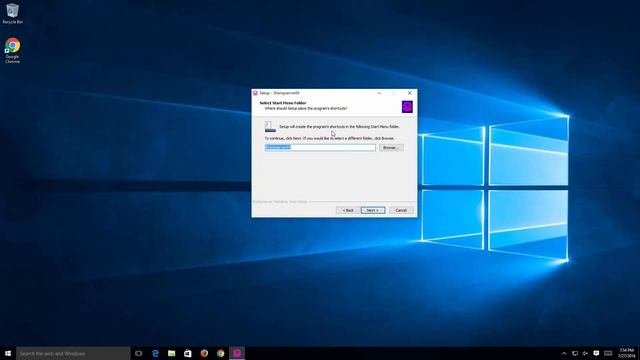Launch Microsoft Edge from the taskbar
640x360 pixels.
point(155,353)
